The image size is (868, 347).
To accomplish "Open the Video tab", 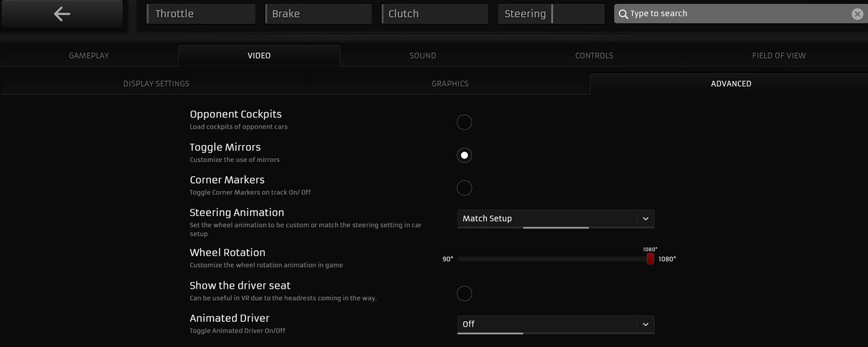I will tap(259, 56).
